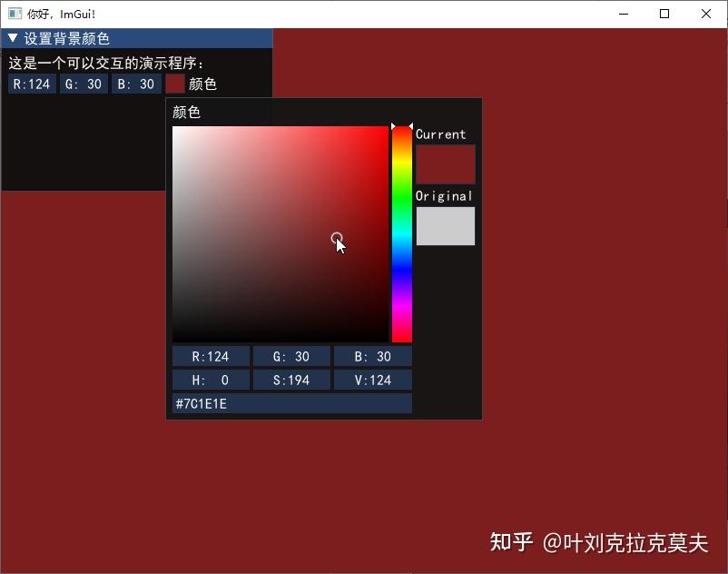Adjust the G: 30 drag slider
Viewport: 728px width, 574px height.
coord(83,84)
